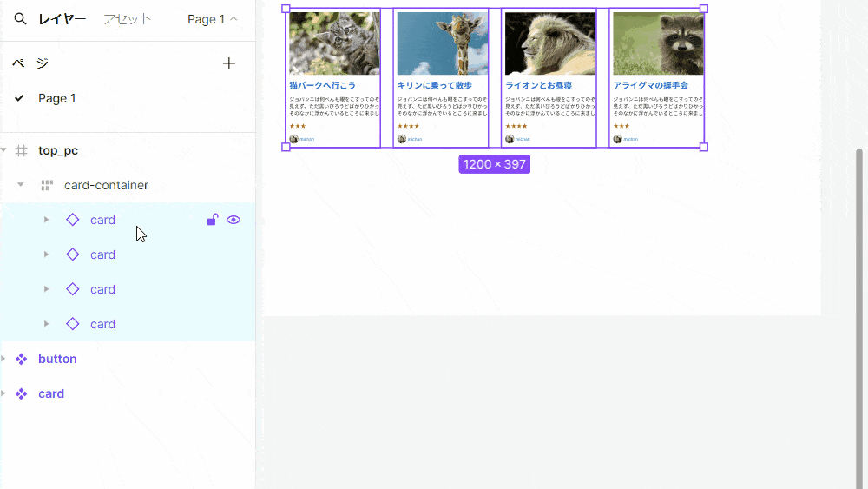The height and width of the screenshot is (489, 868).
Task: Click the button main component icon
Action: click(x=21, y=359)
